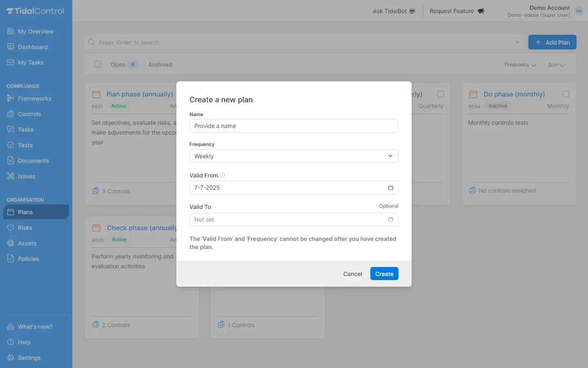Click the Valid From info icon

(223, 175)
